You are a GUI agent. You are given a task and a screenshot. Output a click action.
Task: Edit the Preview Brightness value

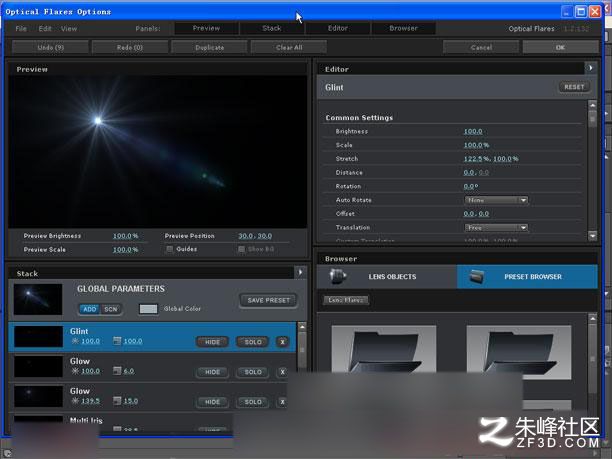pyautogui.click(x=125, y=236)
